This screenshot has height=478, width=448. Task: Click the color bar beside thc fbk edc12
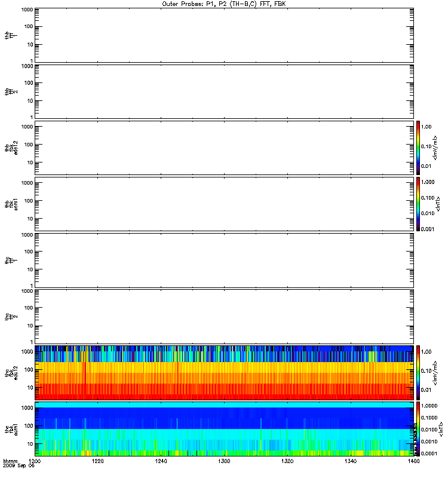[x=418, y=372]
